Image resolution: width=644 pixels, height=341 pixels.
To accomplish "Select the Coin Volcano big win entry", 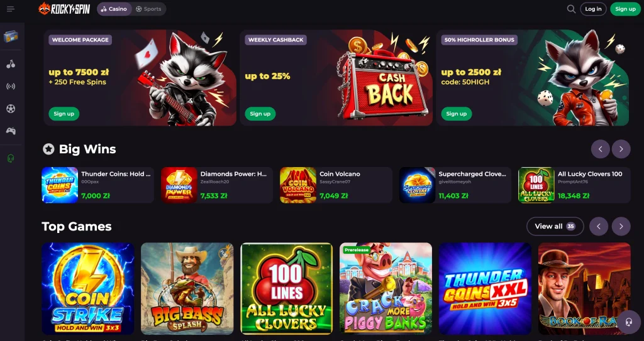I will click(336, 185).
